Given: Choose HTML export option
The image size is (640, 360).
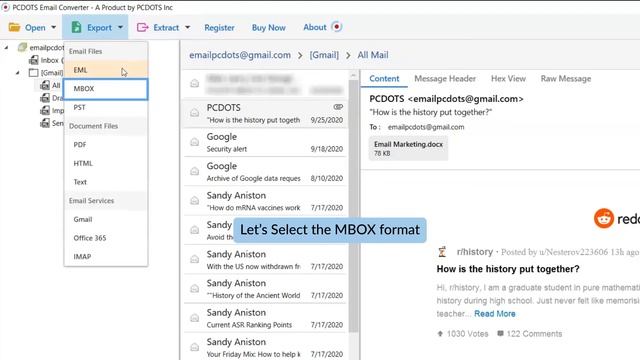Looking at the screenshot, I should pyautogui.click(x=106, y=163).
